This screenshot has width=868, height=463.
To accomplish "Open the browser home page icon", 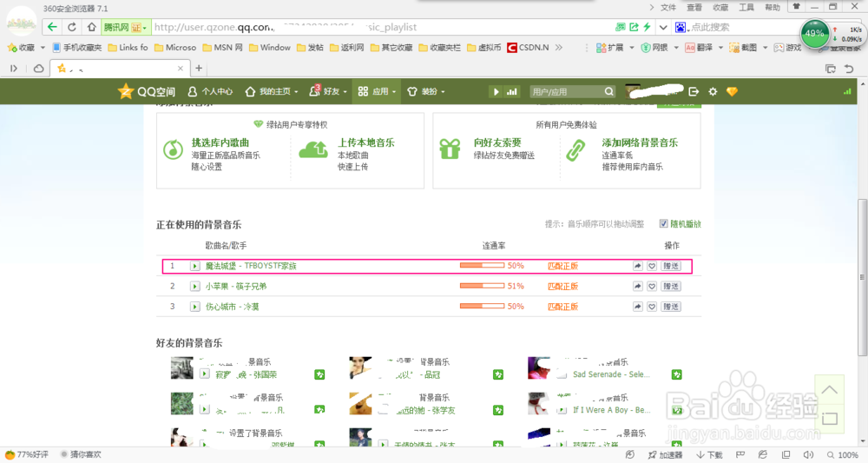I will [91, 27].
